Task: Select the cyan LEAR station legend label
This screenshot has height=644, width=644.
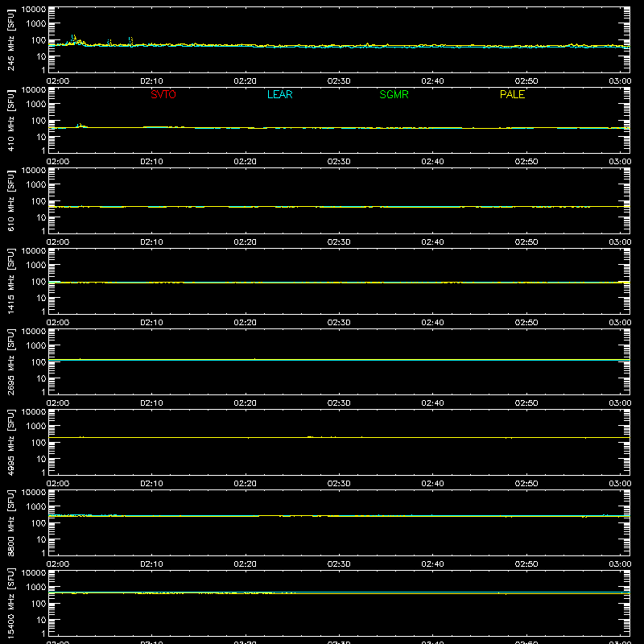Action: [x=279, y=94]
